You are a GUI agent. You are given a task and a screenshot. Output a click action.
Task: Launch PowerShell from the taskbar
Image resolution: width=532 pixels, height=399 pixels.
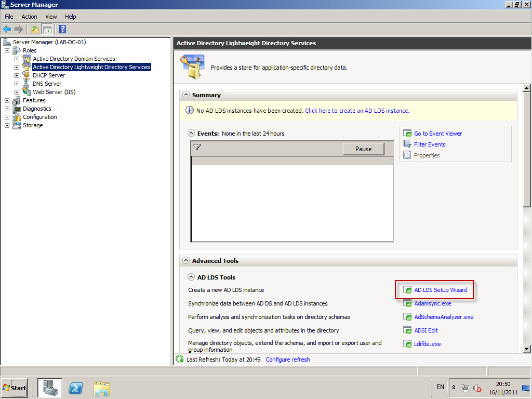click(76, 388)
